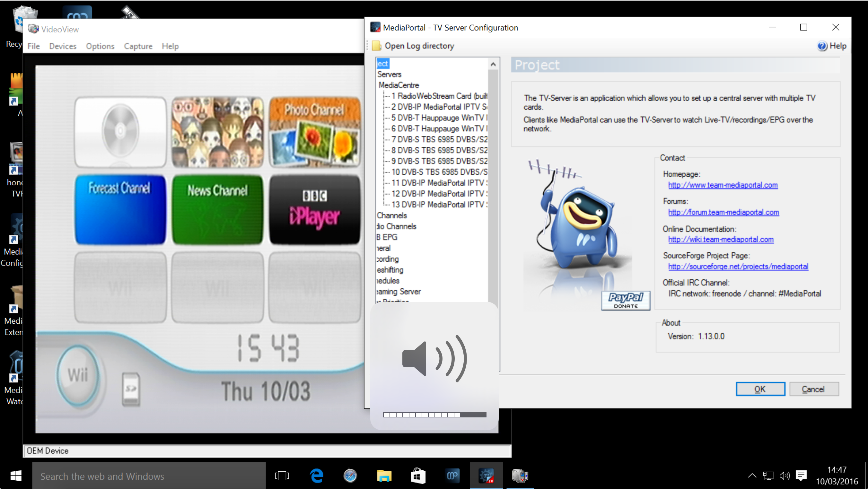The image size is (868, 489).
Task: Expand the Servers tree item
Action: (x=389, y=74)
